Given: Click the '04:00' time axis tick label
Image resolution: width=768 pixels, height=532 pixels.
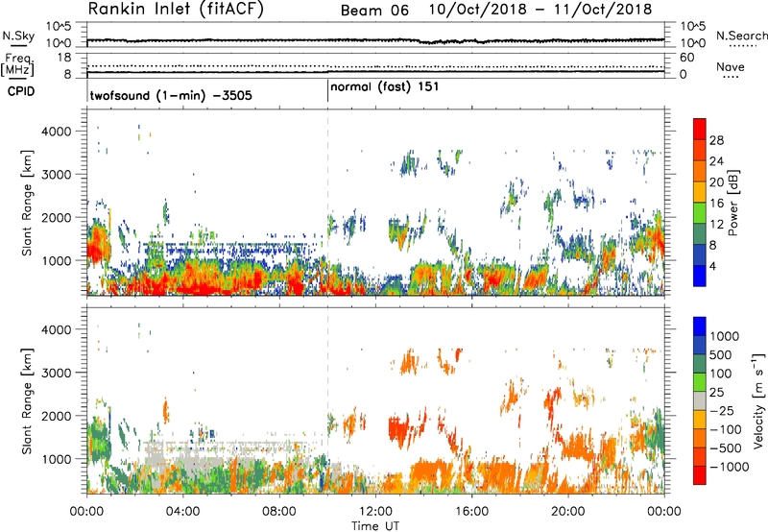Looking at the screenshot, I should pyautogui.click(x=182, y=512).
